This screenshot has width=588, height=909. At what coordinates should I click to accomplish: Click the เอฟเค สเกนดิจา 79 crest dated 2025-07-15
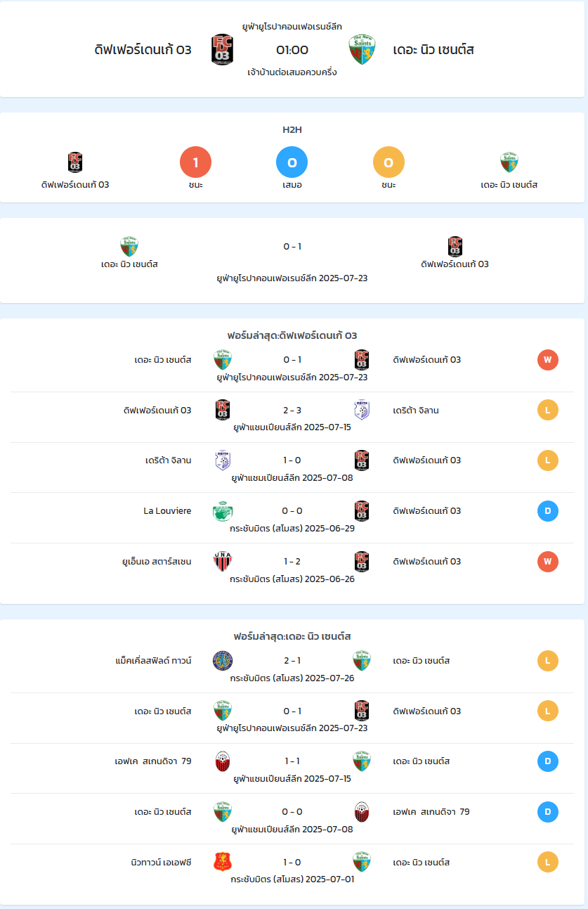[223, 761]
